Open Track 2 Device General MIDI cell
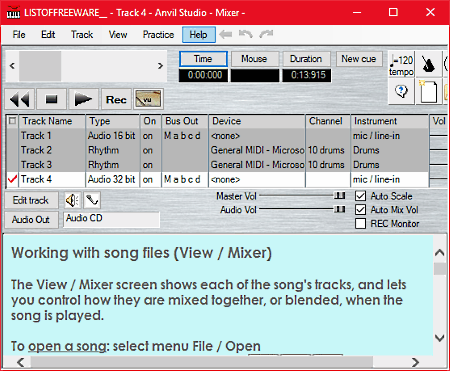 coord(257,150)
